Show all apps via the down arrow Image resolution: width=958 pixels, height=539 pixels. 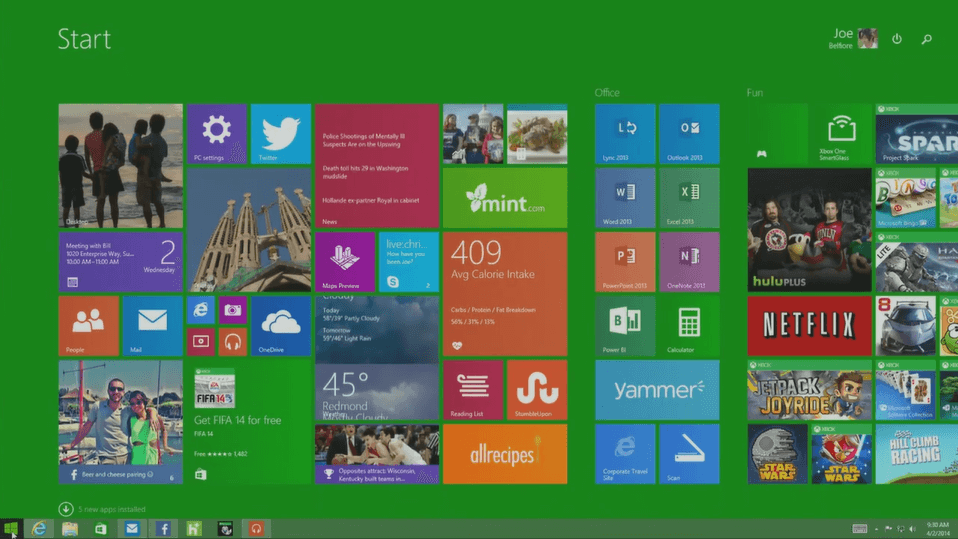click(x=65, y=508)
